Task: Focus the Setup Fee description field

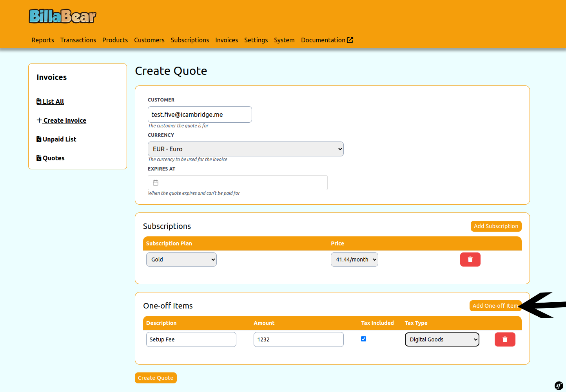Action: (191, 339)
